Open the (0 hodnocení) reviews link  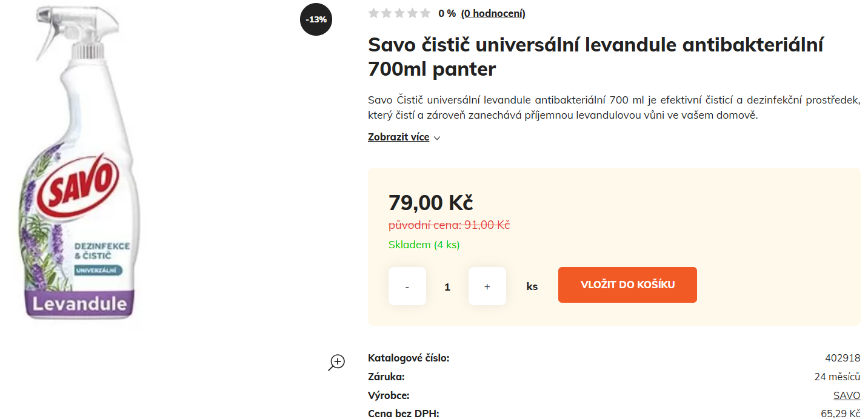coord(493,14)
